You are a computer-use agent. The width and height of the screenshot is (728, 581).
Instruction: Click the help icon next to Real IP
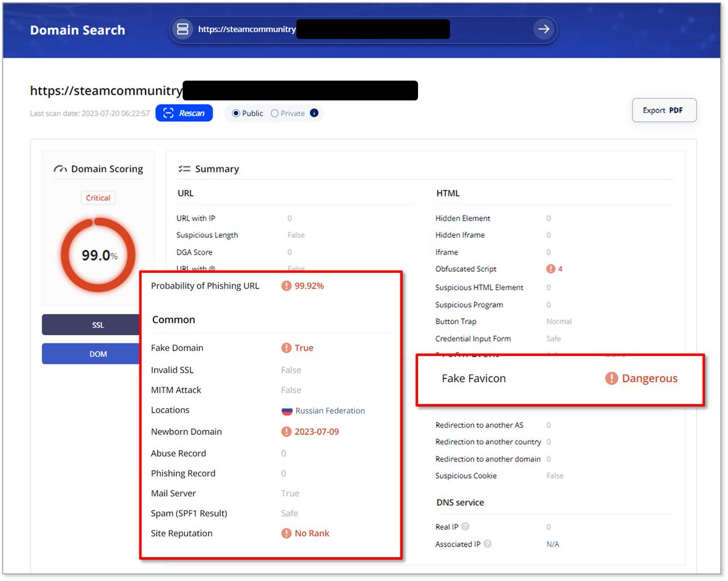click(465, 527)
